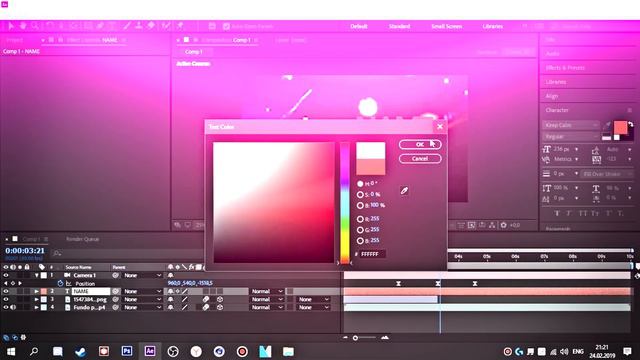Open NAME layer Normal blend mode dropdown

(x=267, y=291)
